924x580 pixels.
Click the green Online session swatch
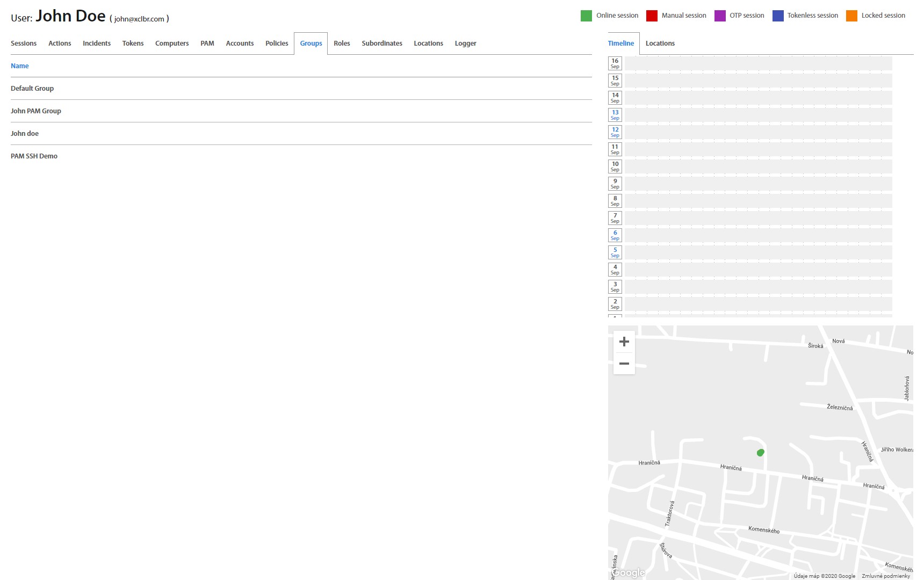tap(586, 16)
